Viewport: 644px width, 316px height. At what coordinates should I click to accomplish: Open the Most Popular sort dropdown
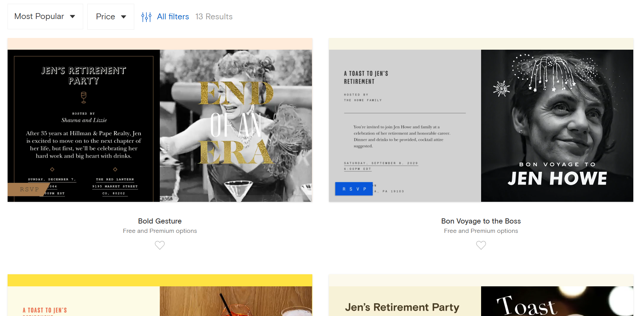tap(39, 16)
